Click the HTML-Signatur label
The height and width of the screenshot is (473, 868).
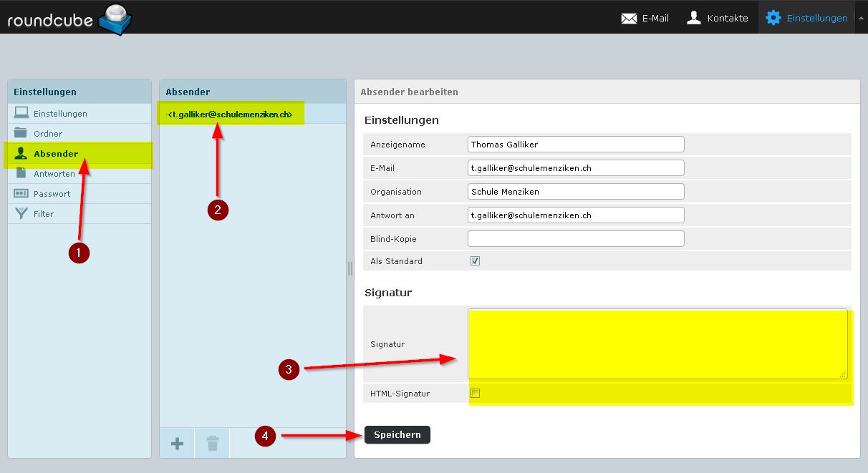tap(400, 394)
